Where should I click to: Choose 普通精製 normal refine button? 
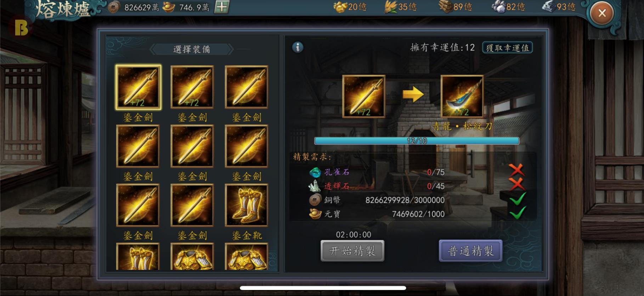click(x=470, y=251)
